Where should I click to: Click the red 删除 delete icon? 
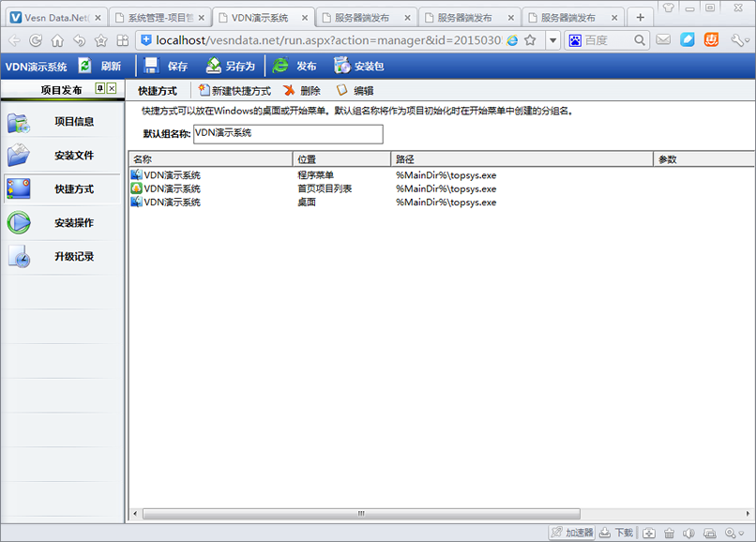coord(289,90)
